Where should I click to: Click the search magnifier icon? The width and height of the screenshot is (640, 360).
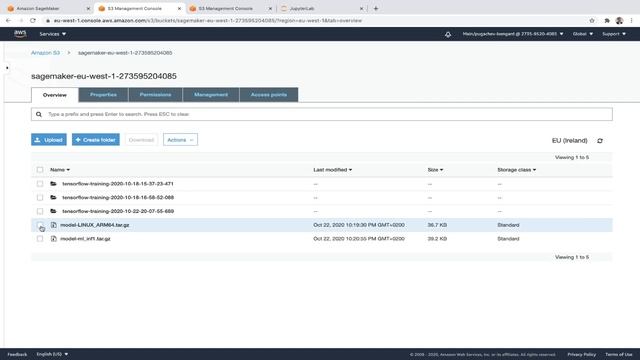tap(39, 114)
